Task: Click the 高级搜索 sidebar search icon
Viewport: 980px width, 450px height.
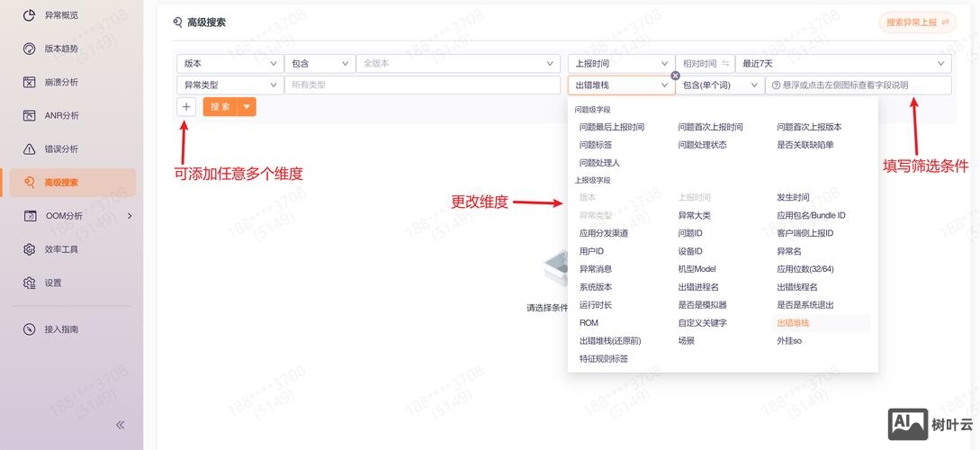Action: 29,183
